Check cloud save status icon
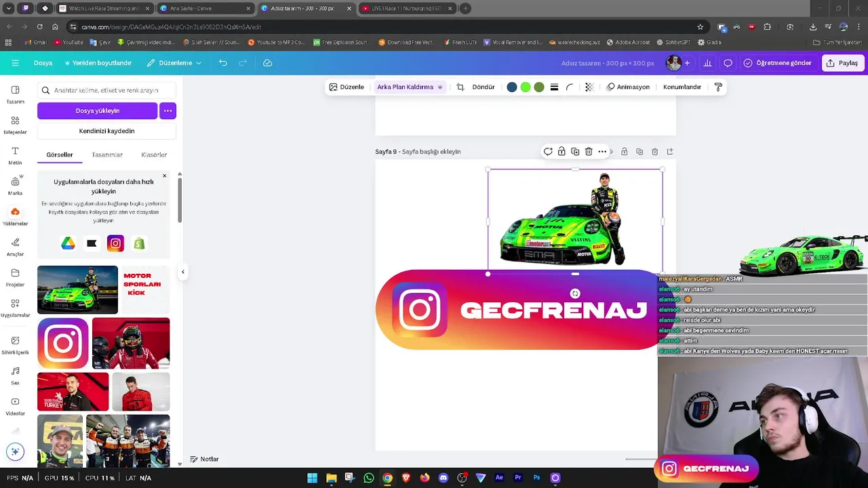The height and width of the screenshot is (488, 868). click(268, 63)
